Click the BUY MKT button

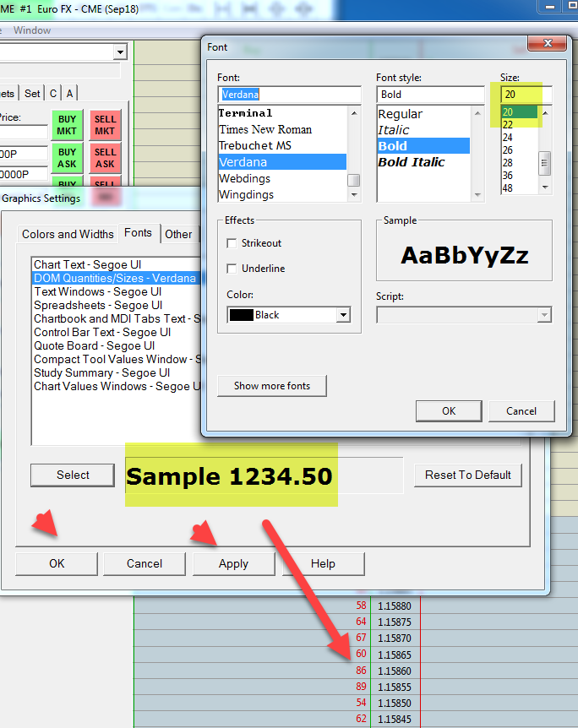coord(67,125)
